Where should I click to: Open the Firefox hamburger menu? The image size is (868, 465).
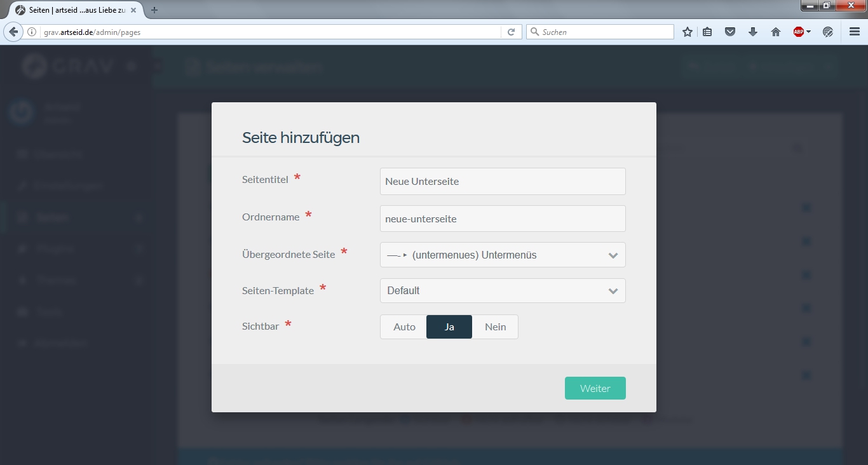pos(855,32)
